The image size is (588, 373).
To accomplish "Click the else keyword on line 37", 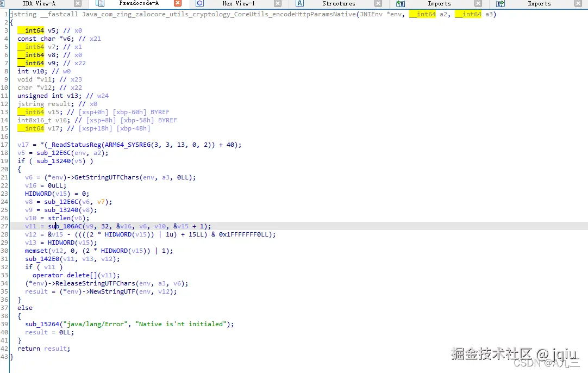I will point(25,308).
